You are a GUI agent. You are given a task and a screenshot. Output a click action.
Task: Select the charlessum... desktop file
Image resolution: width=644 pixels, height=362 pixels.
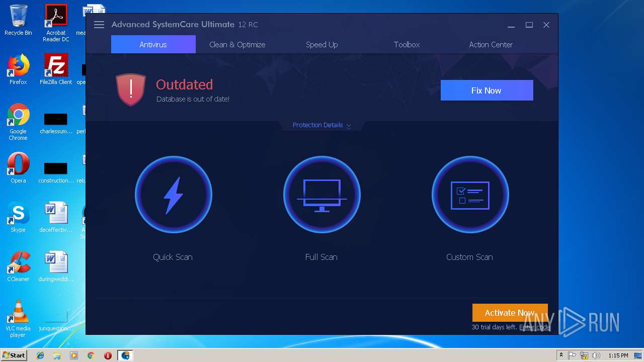tap(56, 123)
